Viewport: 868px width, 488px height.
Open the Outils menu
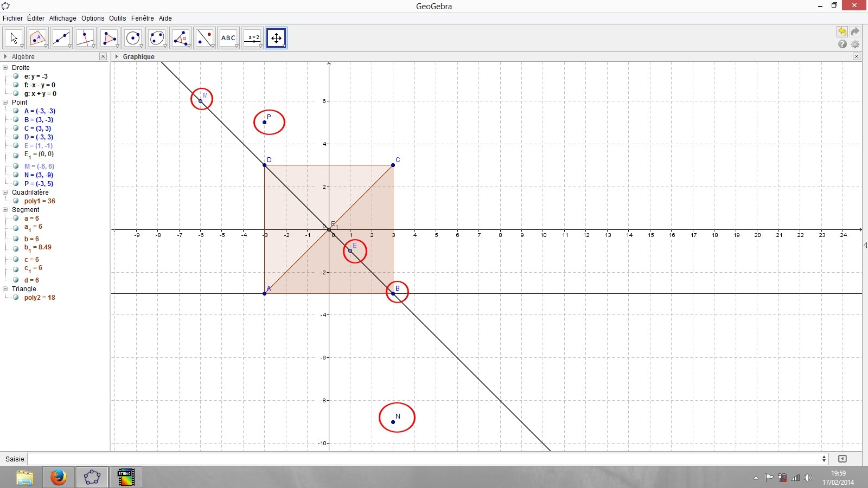[x=117, y=18]
